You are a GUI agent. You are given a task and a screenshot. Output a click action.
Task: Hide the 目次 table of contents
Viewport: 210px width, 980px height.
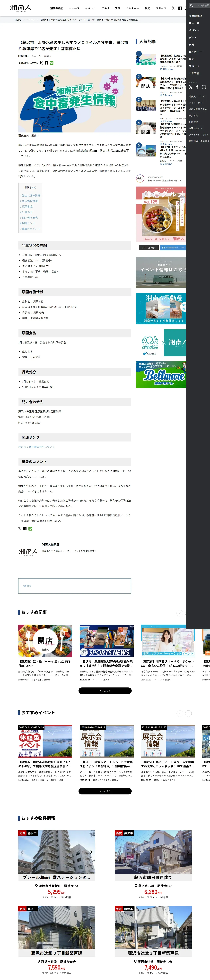[33, 188]
